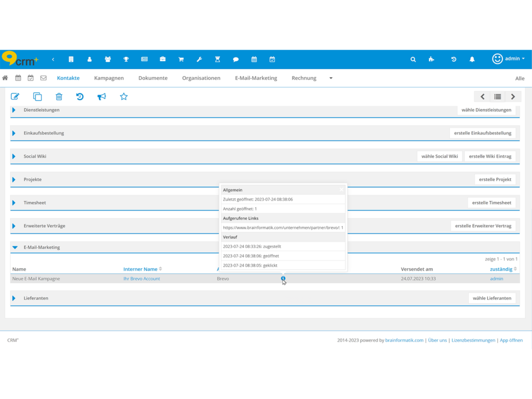The image size is (532, 399).
Task: Click the trash delete icon
Action: 59,96
